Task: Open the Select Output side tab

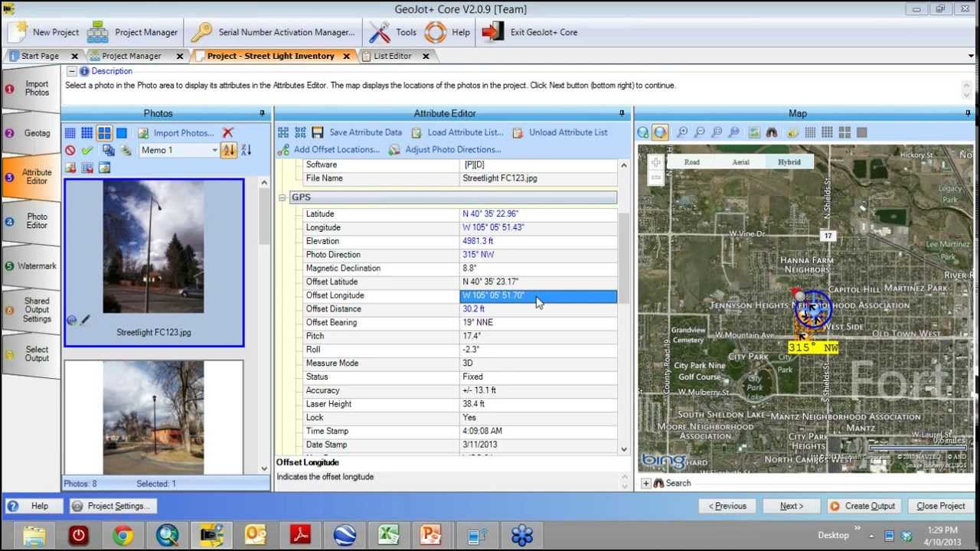Action: 31,354
